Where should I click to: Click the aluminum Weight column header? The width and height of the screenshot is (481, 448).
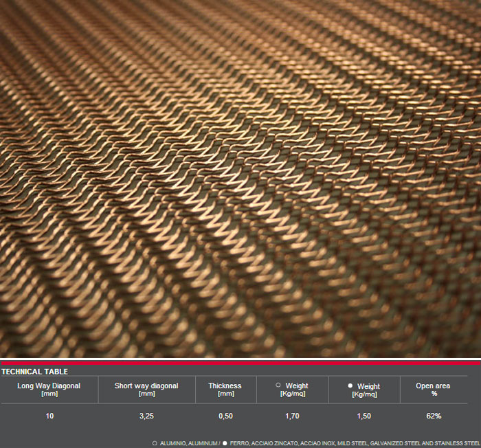click(293, 390)
